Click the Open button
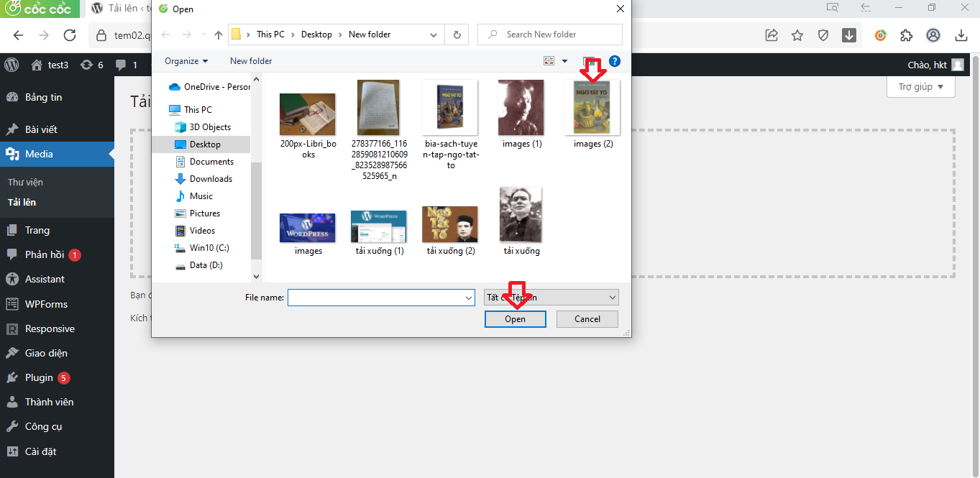This screenshot has height=478, width=980. tap(515, 319)
